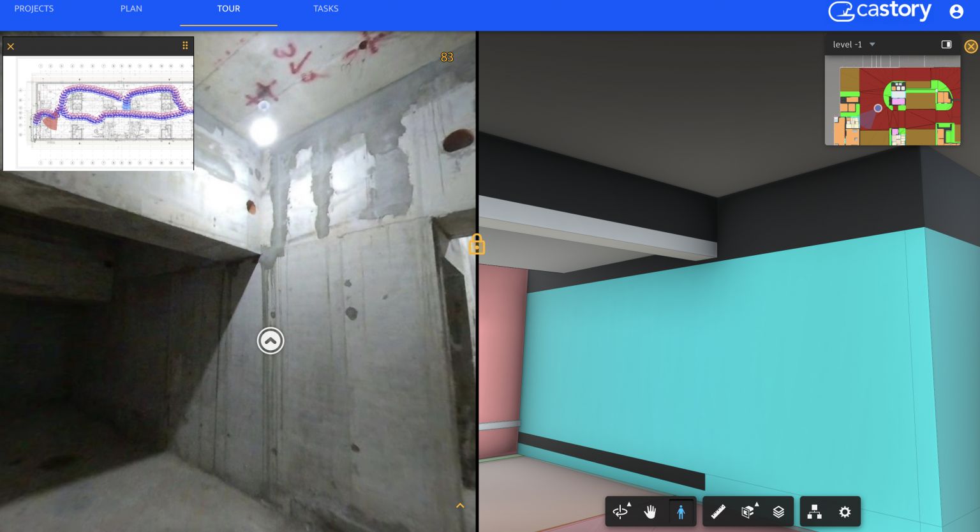The width and height of the screenshot is (980, 532).
Task: Toggle the split view lock
Action: [x=477, y=244]
